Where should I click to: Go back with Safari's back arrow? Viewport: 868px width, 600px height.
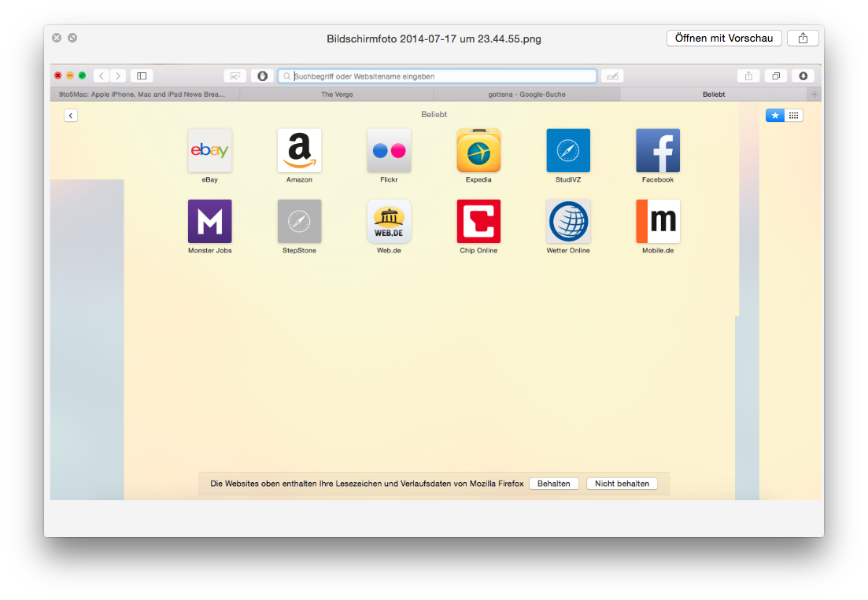(102, 75)
